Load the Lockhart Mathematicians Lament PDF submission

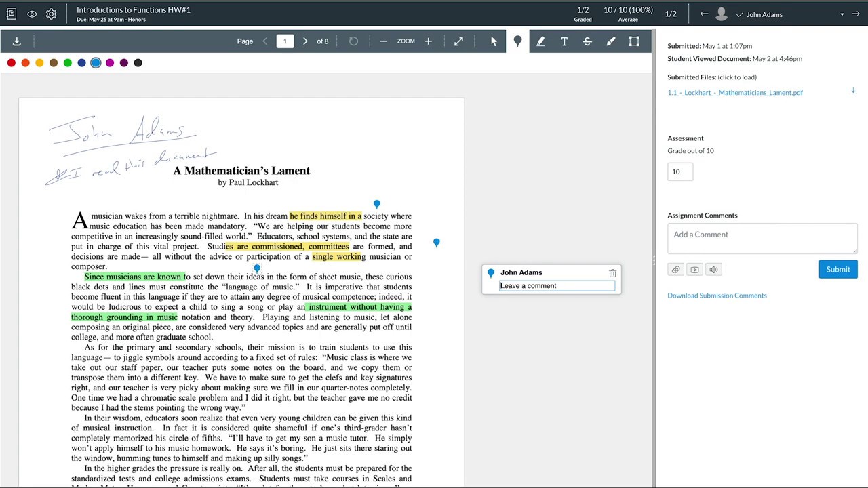(x=735, y=93)
